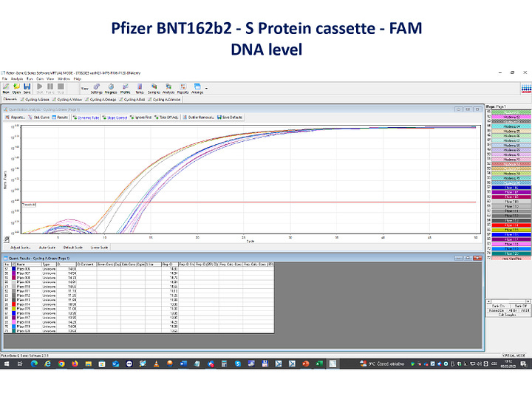Image resolution: width=532 pixels, height=399 pixels.
Task: Open the Samples editor icon
Action: click(154, 89)
